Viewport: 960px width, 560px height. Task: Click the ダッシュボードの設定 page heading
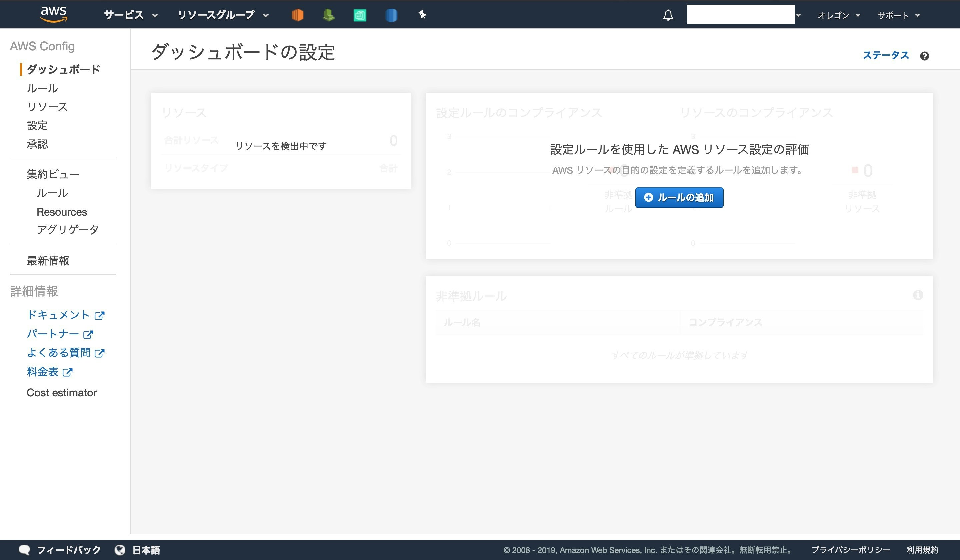(x=243, y=52)
